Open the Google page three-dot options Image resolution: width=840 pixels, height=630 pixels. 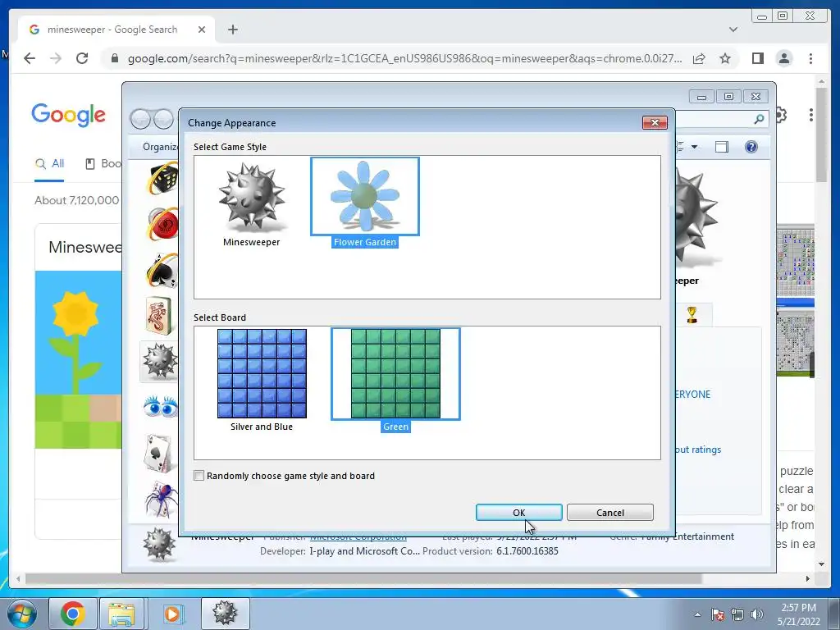click(811, 115)
